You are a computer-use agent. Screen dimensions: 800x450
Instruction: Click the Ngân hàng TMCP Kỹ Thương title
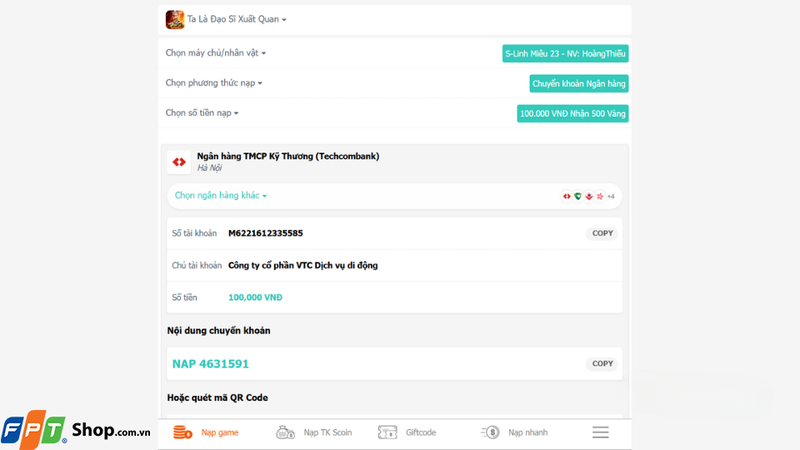(288, 156)
